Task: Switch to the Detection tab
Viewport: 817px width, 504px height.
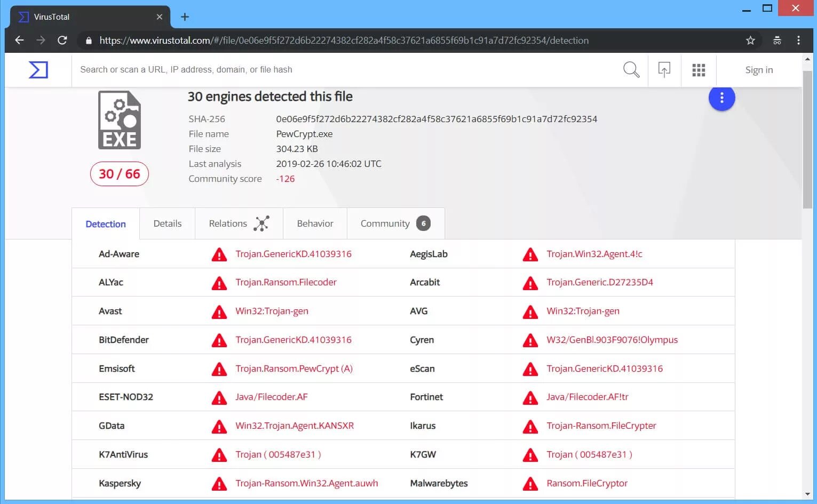Action: point(106,224)
